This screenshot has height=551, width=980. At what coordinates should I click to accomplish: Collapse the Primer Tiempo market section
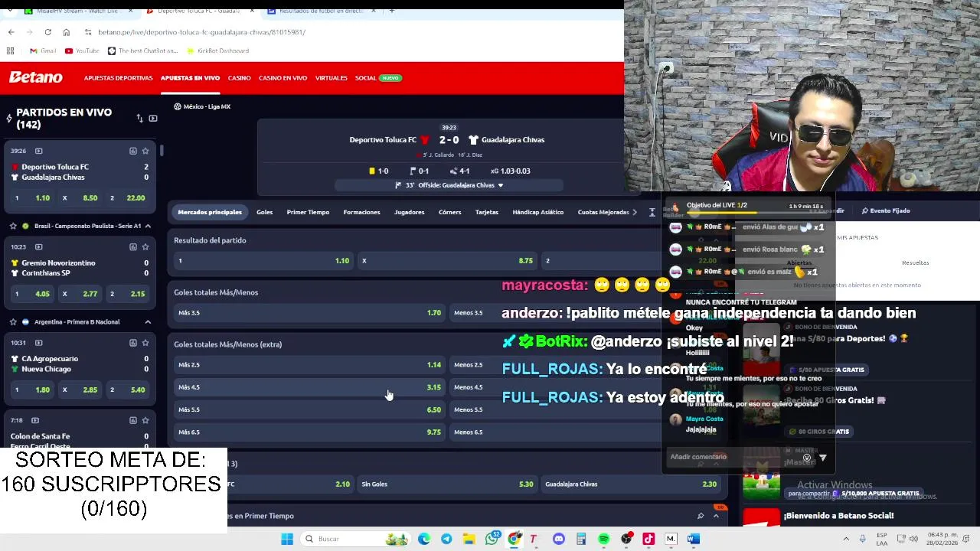point(716,516)
